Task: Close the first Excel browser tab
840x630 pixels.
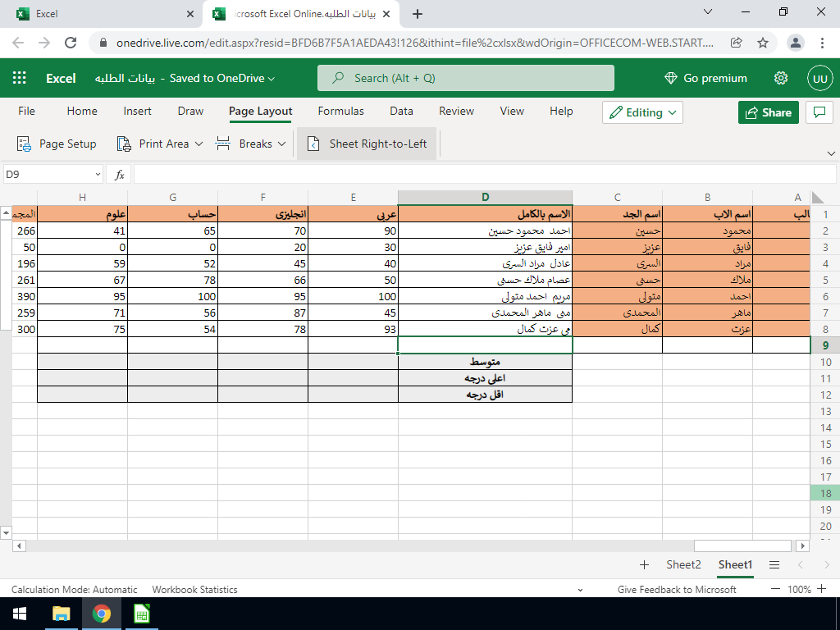Action: point(189,14)
